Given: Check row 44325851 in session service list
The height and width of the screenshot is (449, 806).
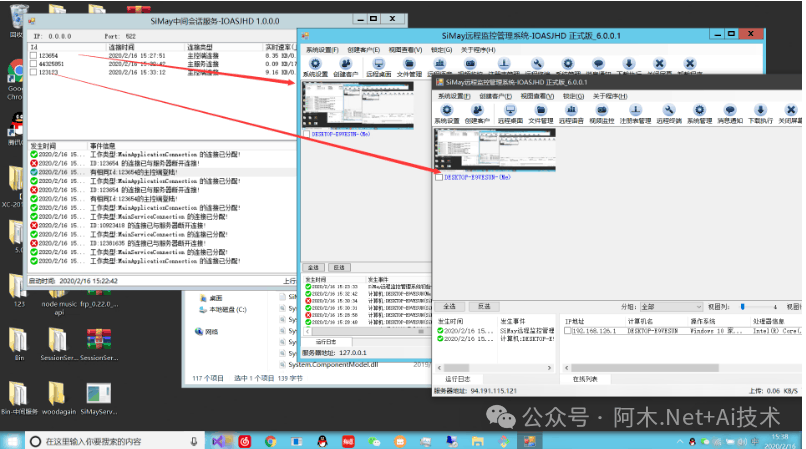Looking at the screenshot, I should pyautogui.click(x=33, y=64).
